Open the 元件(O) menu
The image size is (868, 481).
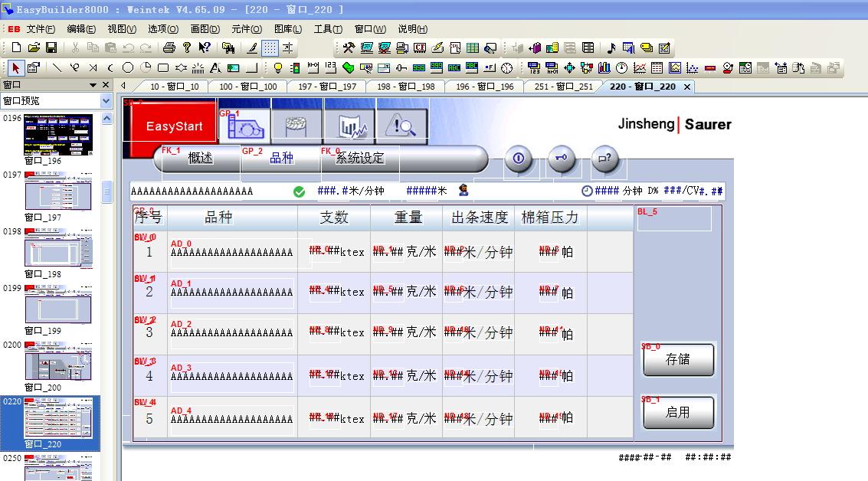pyautogui.click(x=246, y=29)
